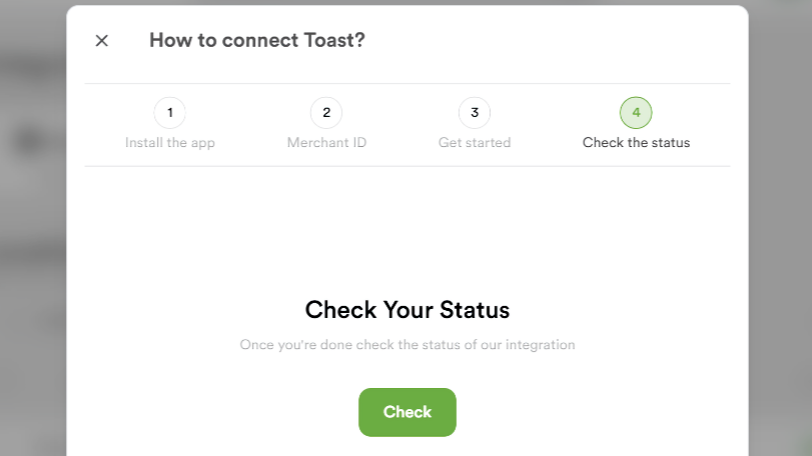Click the How to connect Toast? title

point(257,41)
